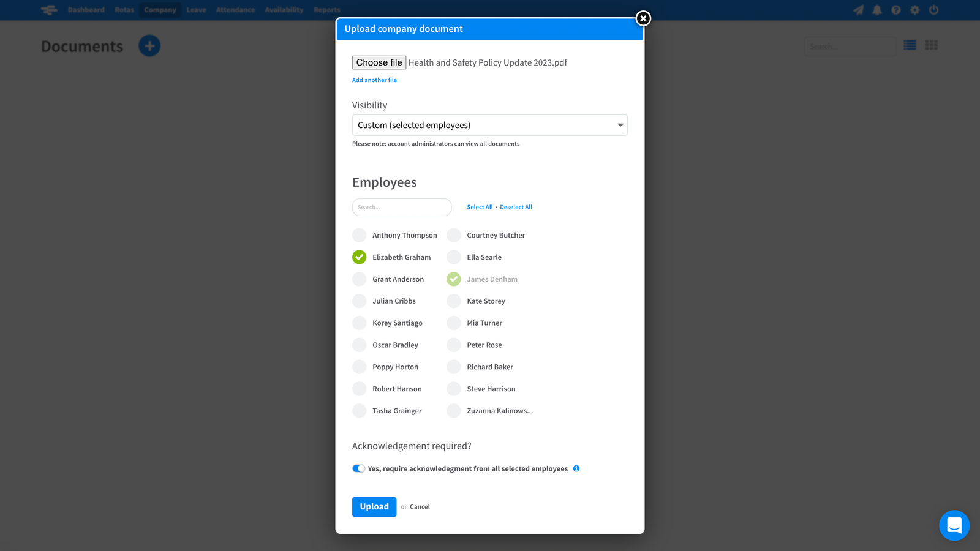Click the Select All link
The width and height of the screenshot is (980, 551).
pos(480,207)
